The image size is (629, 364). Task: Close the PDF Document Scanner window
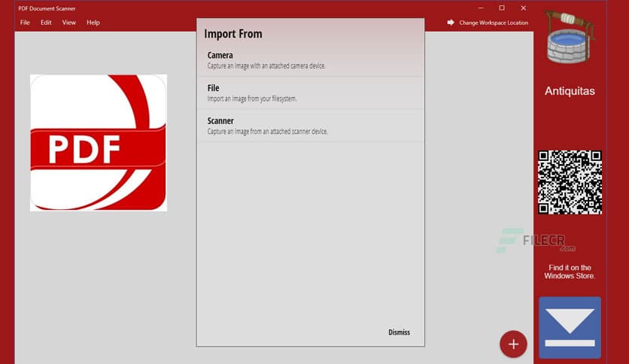(x=523, y=8)
